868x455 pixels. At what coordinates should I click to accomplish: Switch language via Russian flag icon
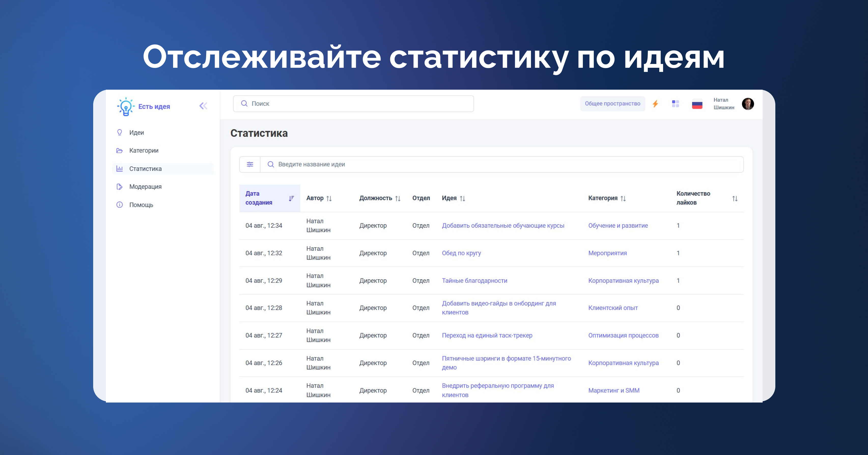click(x=697, y=104)
